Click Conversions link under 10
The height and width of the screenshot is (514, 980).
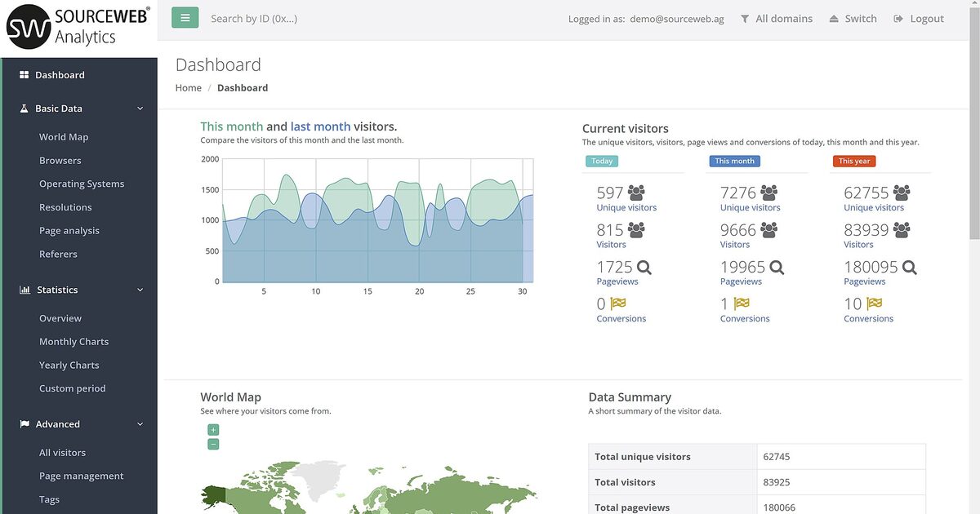868,319
